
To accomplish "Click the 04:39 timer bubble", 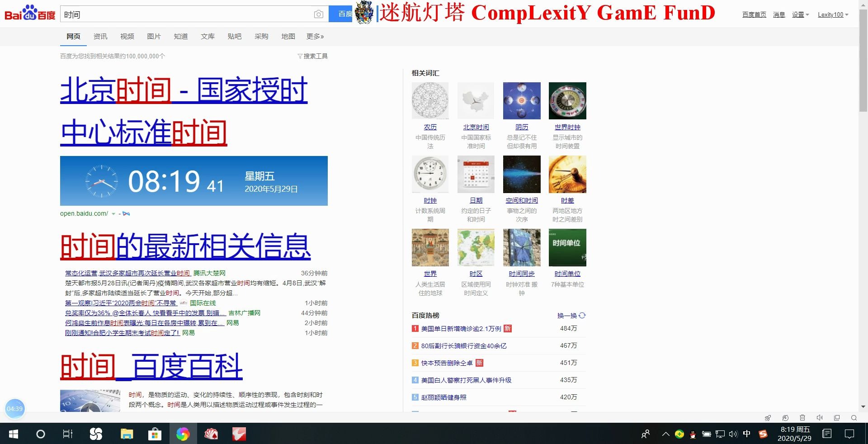I will (14, 409).
